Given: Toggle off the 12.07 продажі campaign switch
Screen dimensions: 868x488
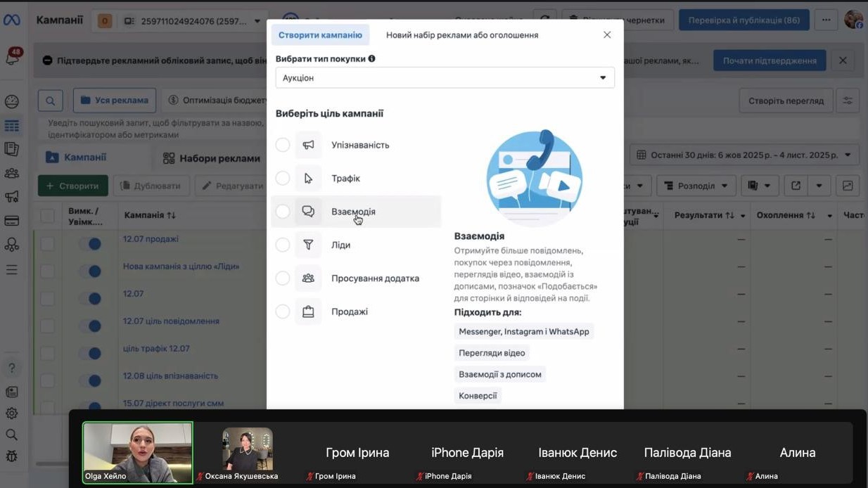Looking at the screenshot, I should [x=90, y=244].
